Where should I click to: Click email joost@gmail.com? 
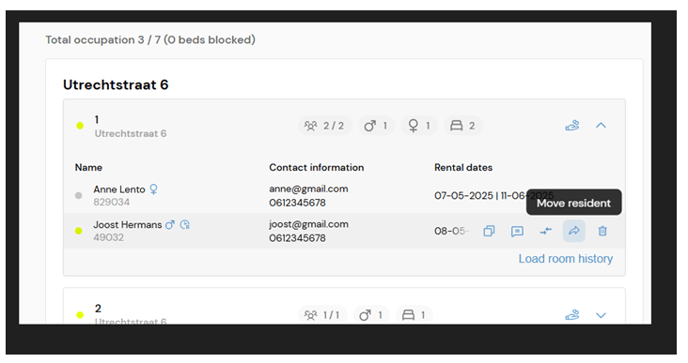click(x=308, y=224)
